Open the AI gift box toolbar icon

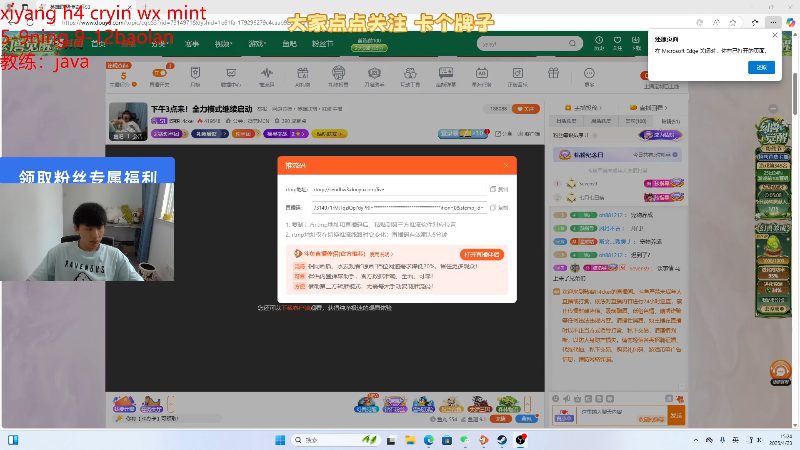coord(303,73)
